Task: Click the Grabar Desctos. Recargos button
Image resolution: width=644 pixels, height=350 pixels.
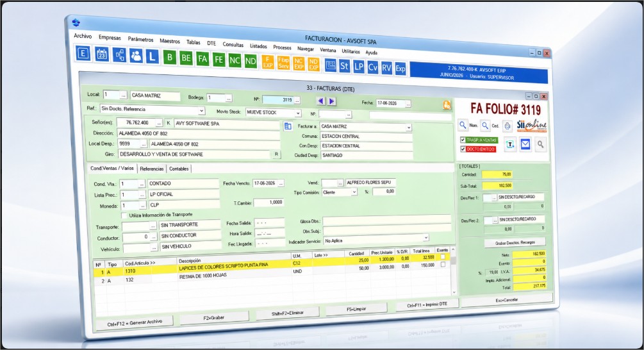Action: point(515,242)
